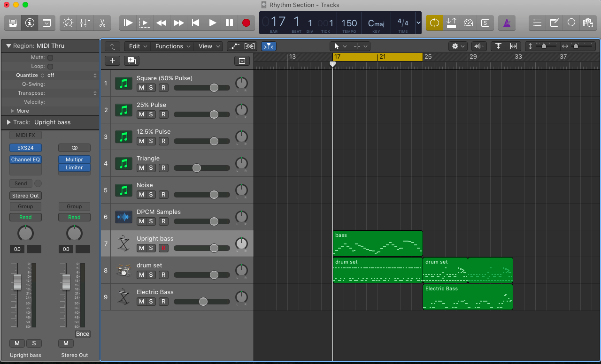The height and width of the screenshot is (364, 601).
Task: Open the Library panel
Action: [13, 23]
